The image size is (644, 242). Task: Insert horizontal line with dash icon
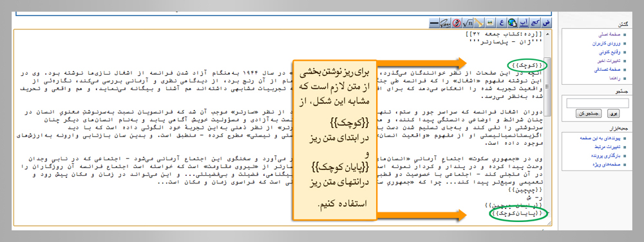coord(434,23)
